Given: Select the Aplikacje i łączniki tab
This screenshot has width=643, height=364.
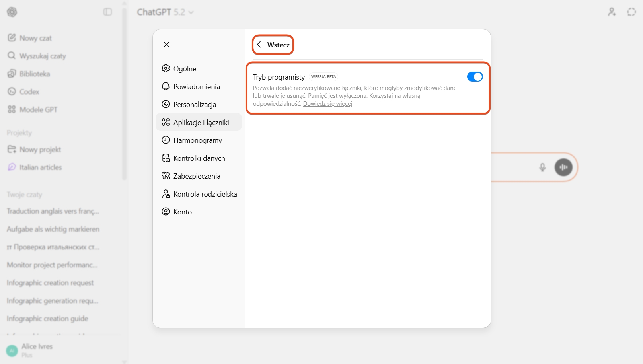Looking at the screenshot, I should click(x=199, y=122).
